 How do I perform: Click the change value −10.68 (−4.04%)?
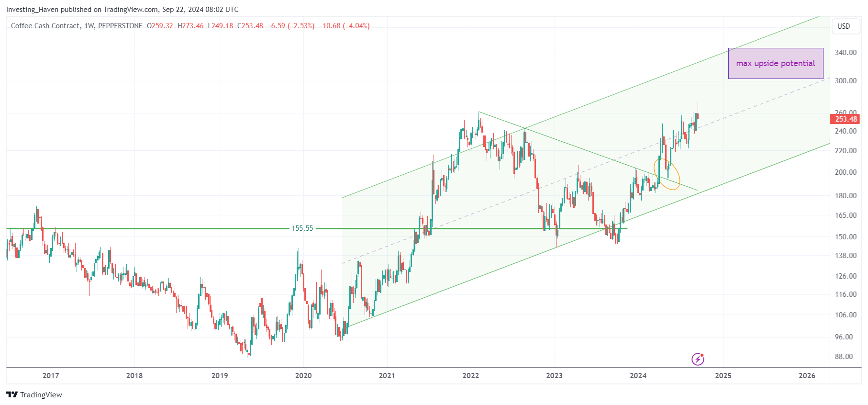pos(344,26)
